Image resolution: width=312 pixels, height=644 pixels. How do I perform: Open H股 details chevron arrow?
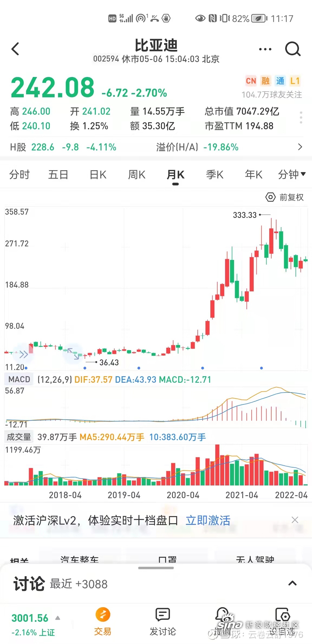(300, 147)
